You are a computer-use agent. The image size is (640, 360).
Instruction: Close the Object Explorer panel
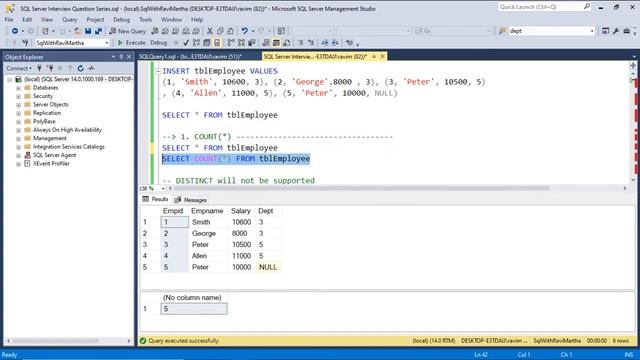pyautogui.click(x=129, y=57)
